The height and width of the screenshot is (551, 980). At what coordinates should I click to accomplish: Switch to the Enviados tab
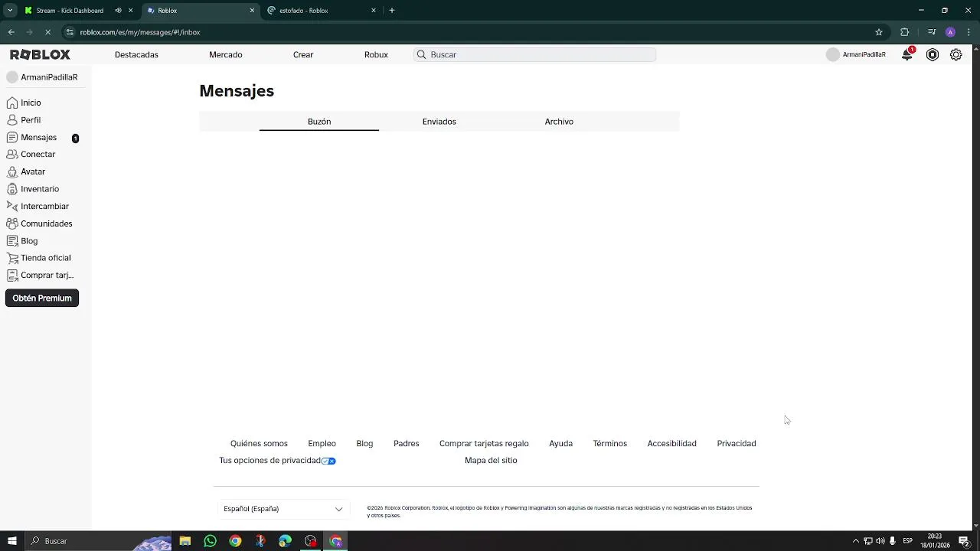tap(439, 122)
